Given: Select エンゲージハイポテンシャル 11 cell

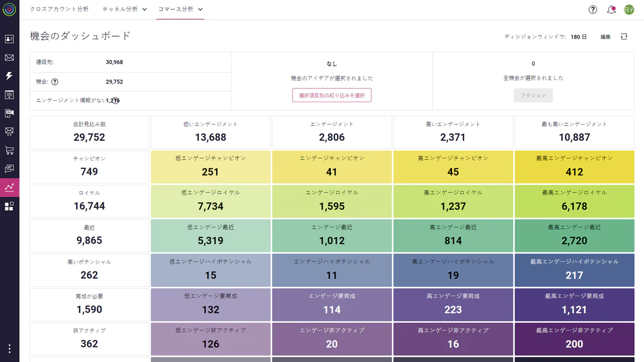Looking at the screenshot, I should coord(332,270).
